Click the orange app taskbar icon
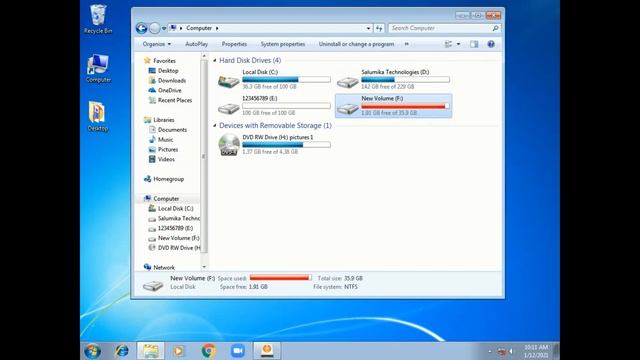Screen dimensions: 640x360 coord(267,351)
